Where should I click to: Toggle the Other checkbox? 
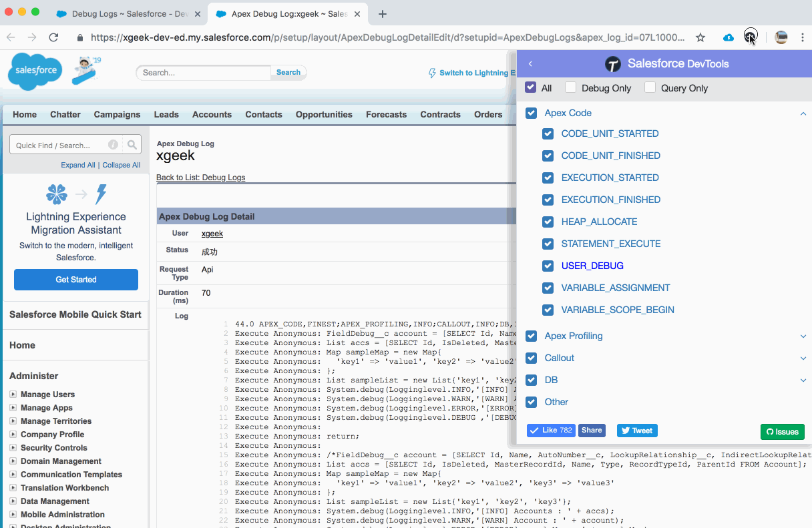[532, 402]
